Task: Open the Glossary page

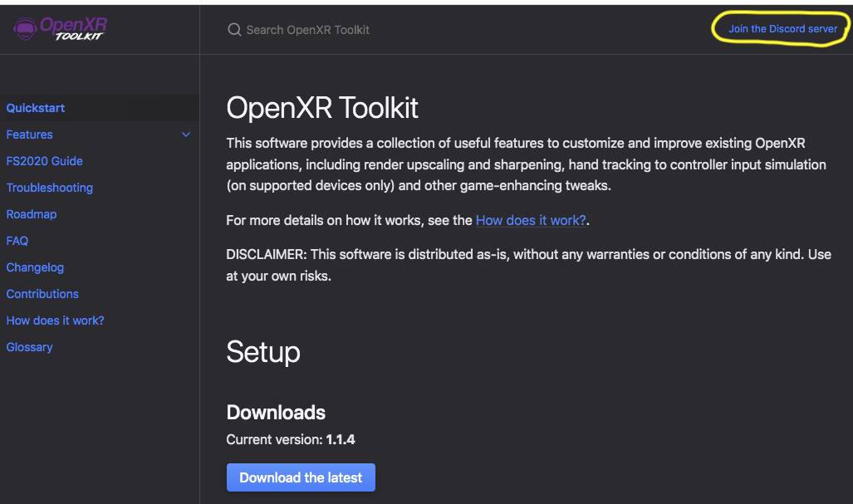Action: point(29,347)
